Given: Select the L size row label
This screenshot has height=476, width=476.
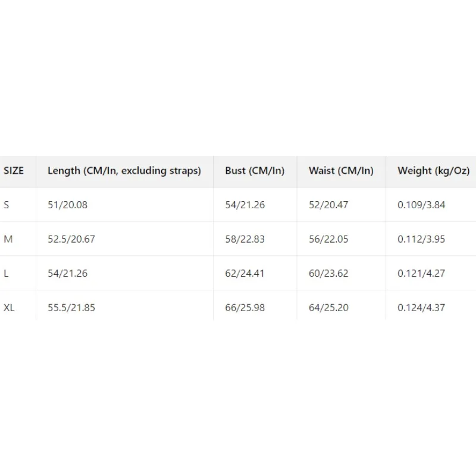Looking at the screenshot, I should [6, 274].
